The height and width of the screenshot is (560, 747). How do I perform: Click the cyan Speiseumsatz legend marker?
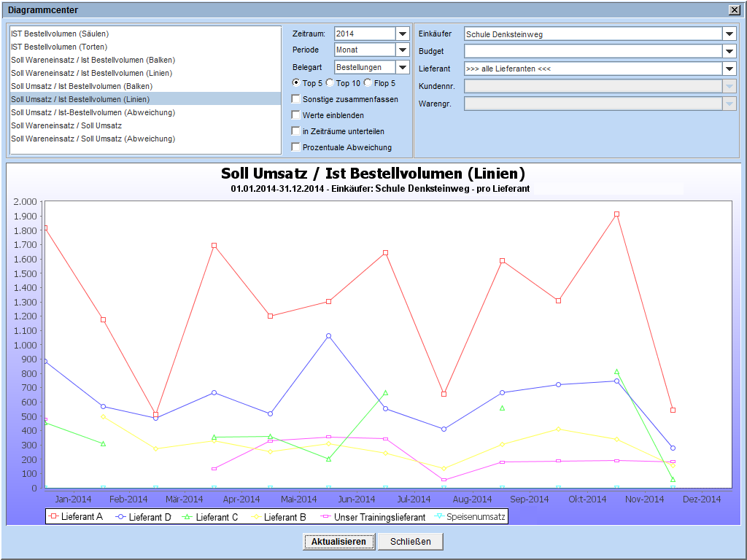pyautogui.click(x=438, y=517)
